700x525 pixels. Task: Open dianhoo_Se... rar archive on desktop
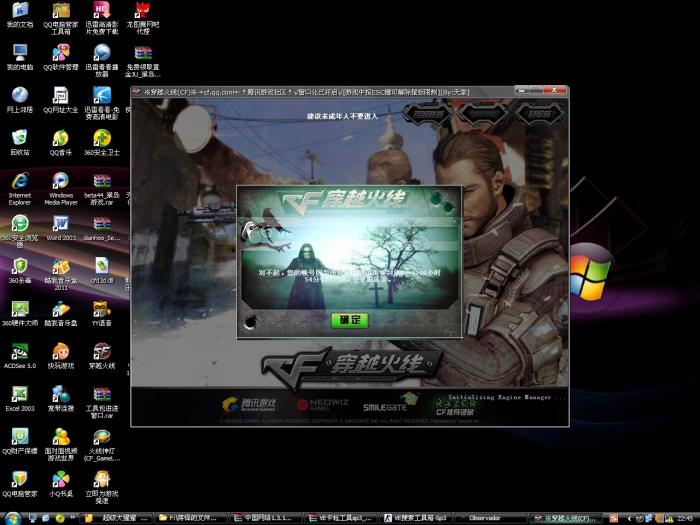click(x=102, y=228)
